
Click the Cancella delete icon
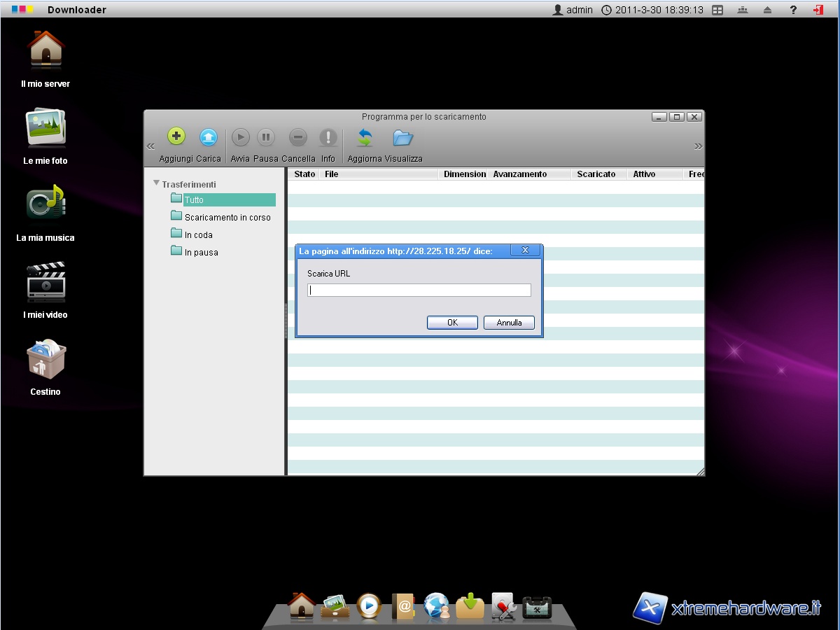point(298,137)
